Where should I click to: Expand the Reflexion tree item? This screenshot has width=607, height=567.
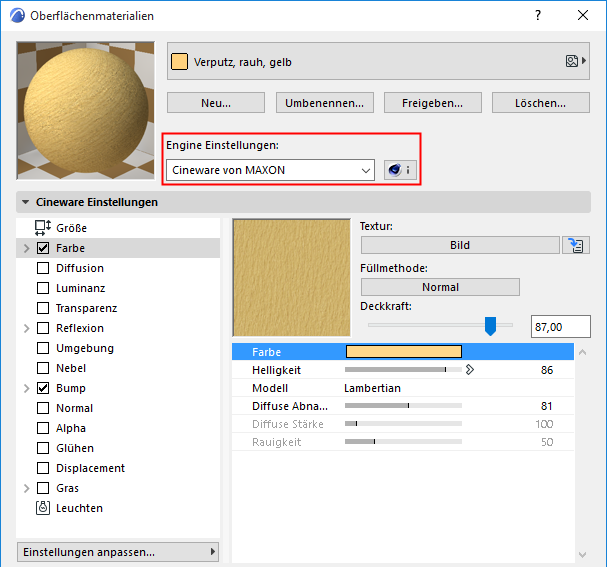coord(26,328)
